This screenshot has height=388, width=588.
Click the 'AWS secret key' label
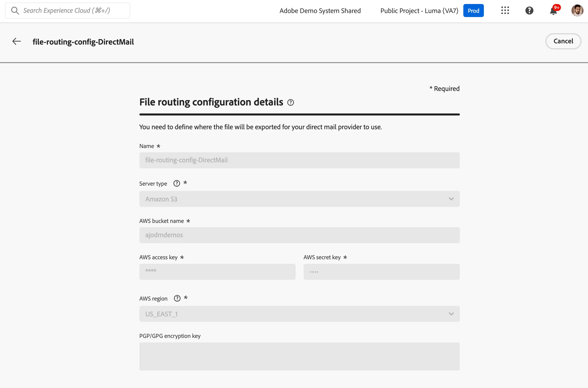pos(322,257)
